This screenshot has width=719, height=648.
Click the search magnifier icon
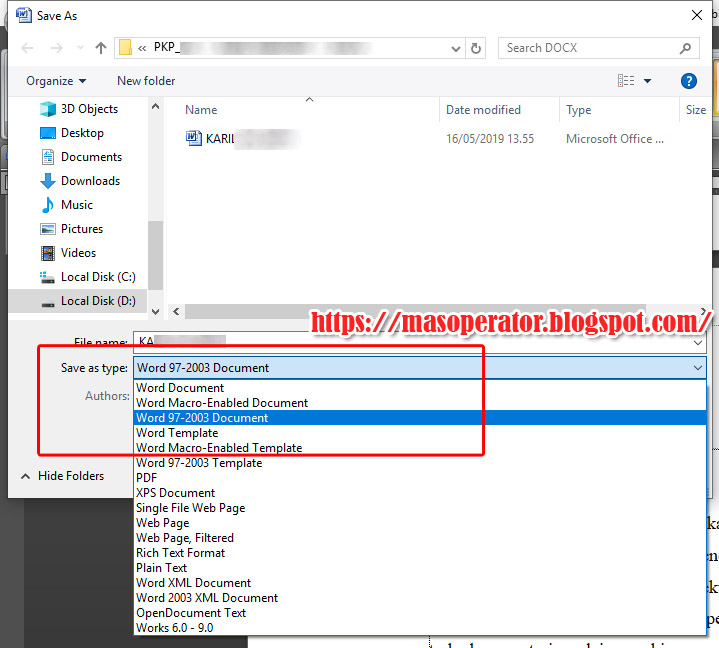coord(686,48)
